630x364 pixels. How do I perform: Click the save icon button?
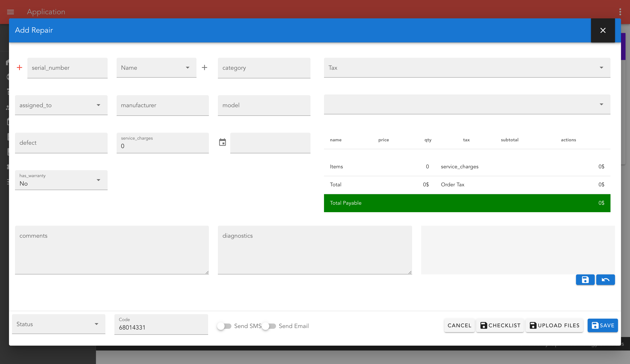pos(585,279)
